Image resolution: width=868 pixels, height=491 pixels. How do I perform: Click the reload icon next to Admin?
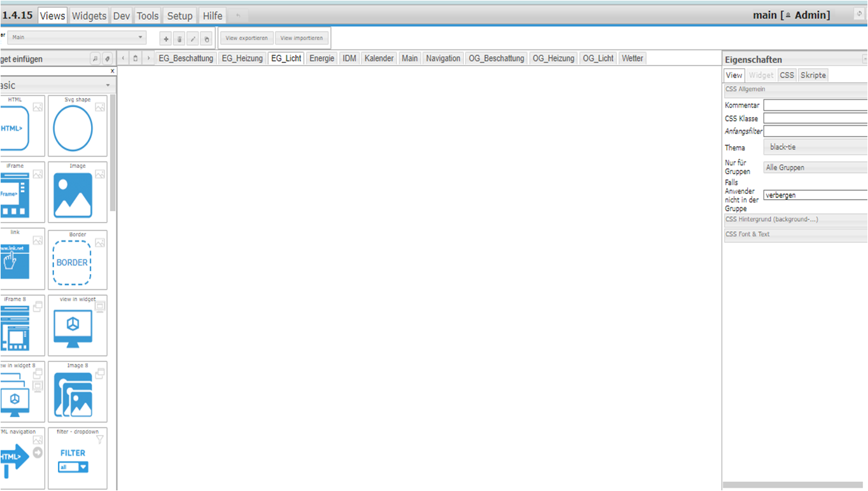coord(858,14)
